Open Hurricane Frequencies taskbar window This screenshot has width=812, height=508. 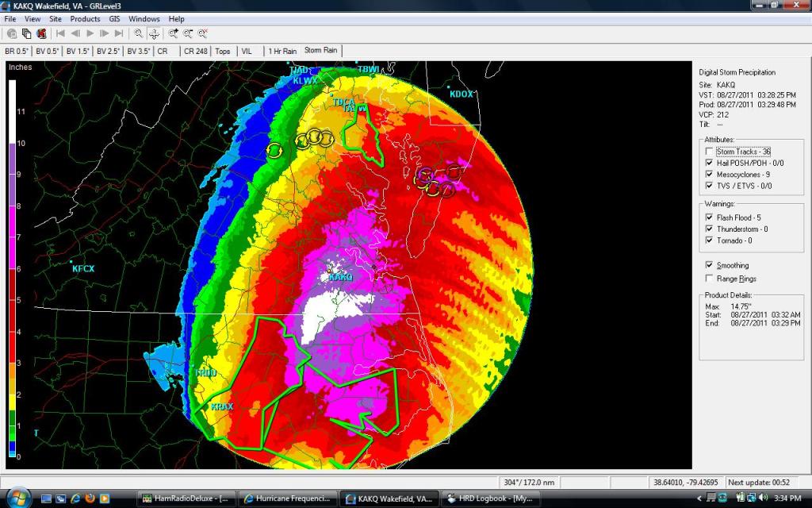(x=288, y=498)
